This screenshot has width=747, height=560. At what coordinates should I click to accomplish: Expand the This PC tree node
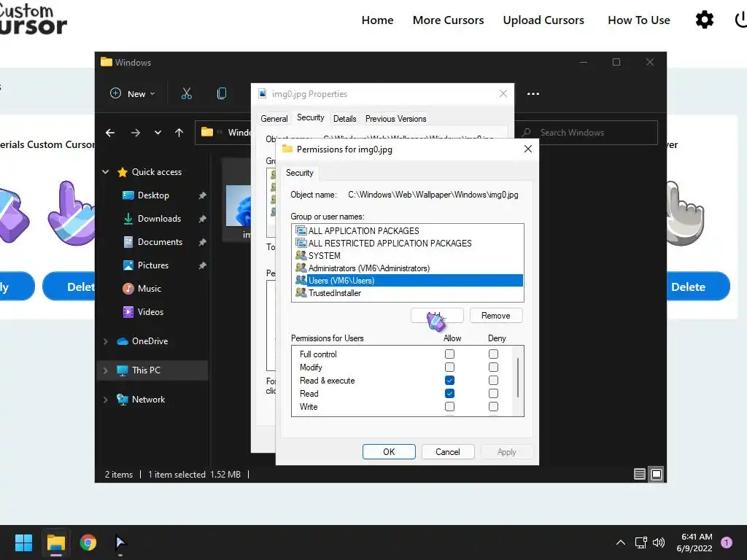(105, 370)
